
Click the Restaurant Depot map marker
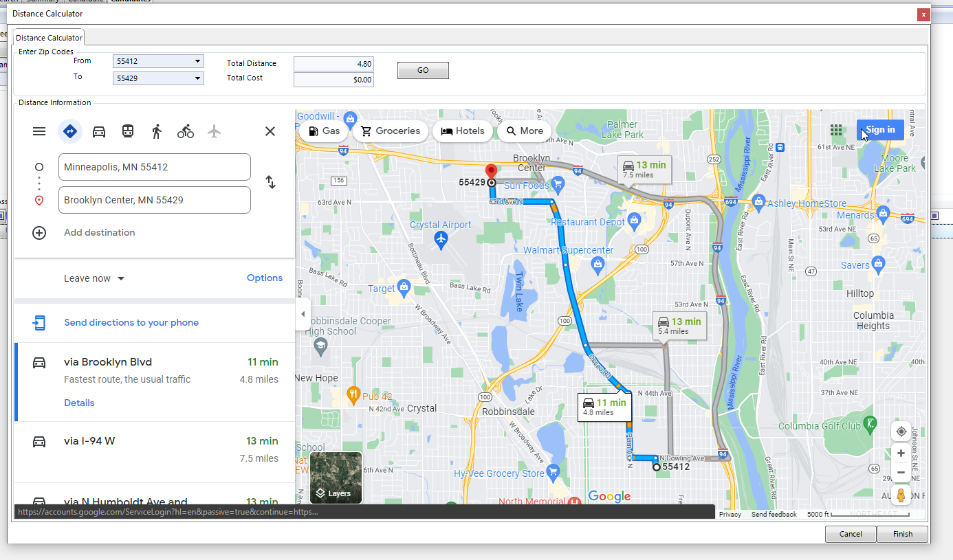[x=634, y=221]
